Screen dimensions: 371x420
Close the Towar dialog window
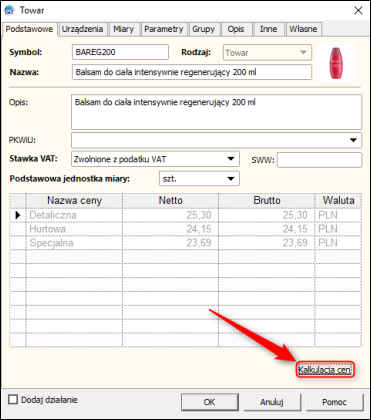click(358, 11)
